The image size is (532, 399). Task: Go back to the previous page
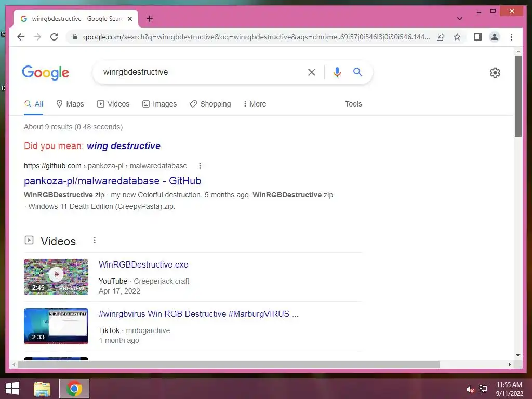click(x=21, y=37)
